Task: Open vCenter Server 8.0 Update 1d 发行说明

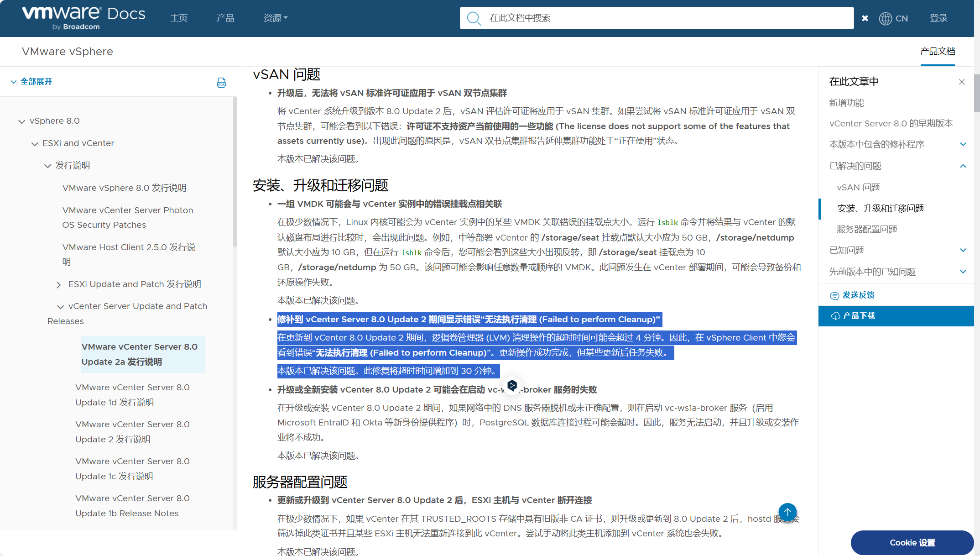Action: point(132,395)
